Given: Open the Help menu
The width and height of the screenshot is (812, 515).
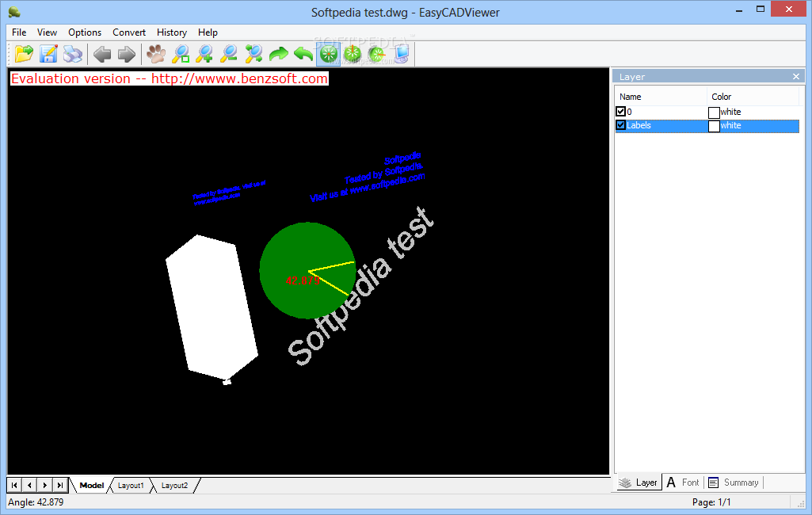Looking at the screenshot, I should tap(208, 32).
